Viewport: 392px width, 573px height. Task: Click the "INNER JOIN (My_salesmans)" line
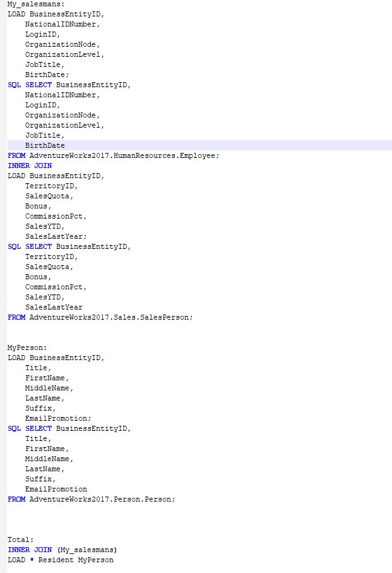click(x=62, y=550)
